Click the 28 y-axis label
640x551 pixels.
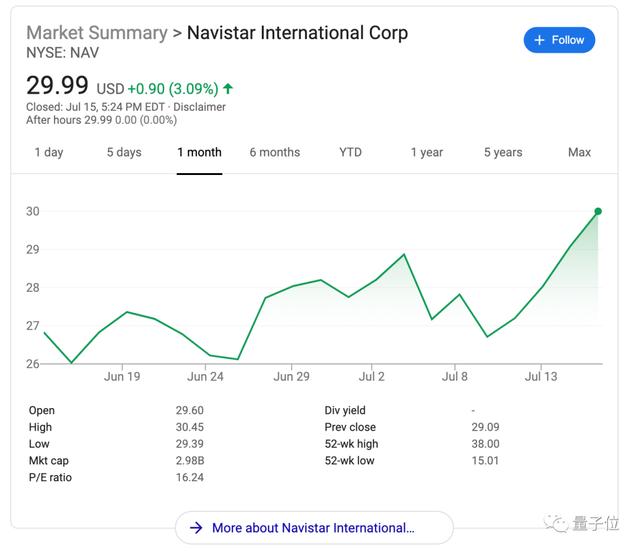click(x=33, y=287)
